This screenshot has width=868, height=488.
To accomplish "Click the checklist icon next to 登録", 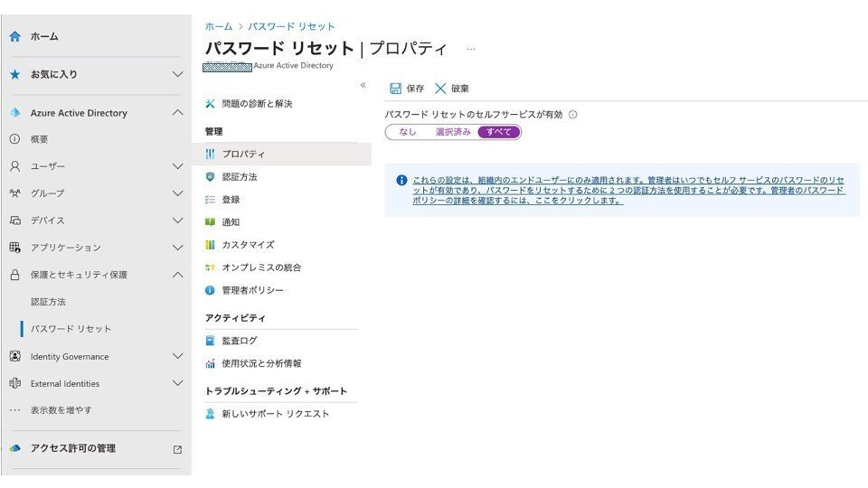I will 210,199.
